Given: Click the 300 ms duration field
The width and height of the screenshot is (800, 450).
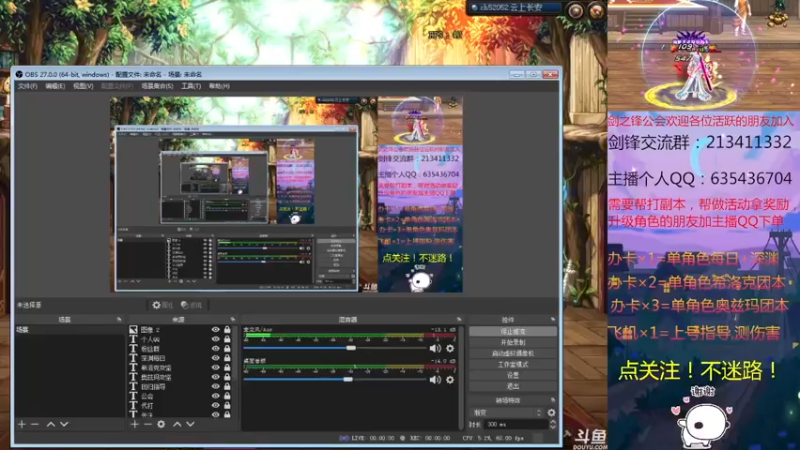Looking at the screenshot, I should tap(515, 424).
